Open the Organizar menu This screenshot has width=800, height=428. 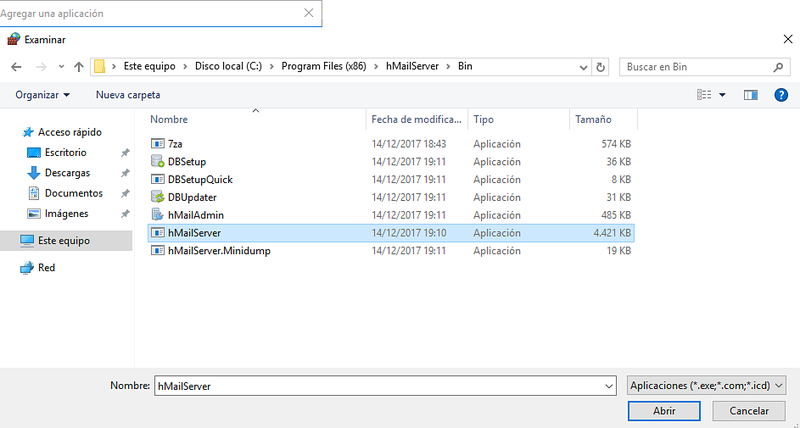(x=42, y=95)
